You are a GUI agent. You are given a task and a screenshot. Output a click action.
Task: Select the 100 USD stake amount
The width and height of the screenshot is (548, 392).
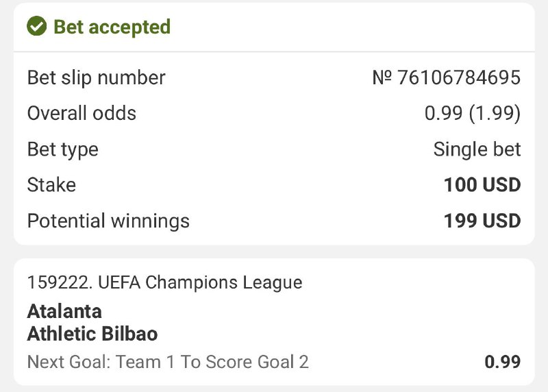click(482, 185)
